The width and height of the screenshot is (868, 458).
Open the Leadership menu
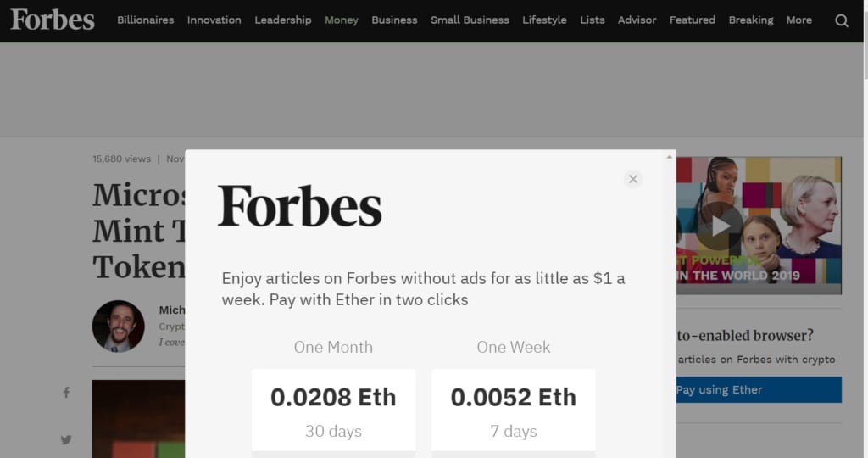[283, 20]
